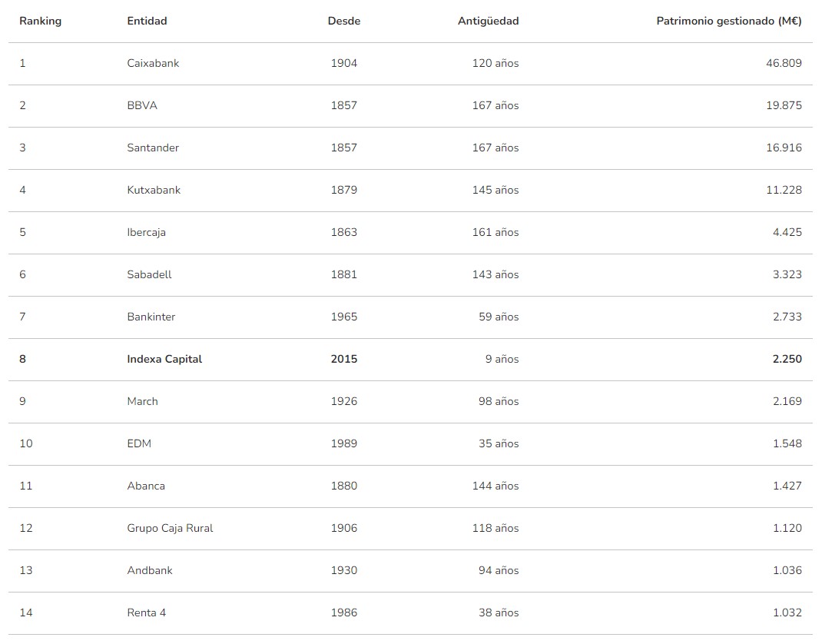Click the March entity name

click(x=142, y=401)
